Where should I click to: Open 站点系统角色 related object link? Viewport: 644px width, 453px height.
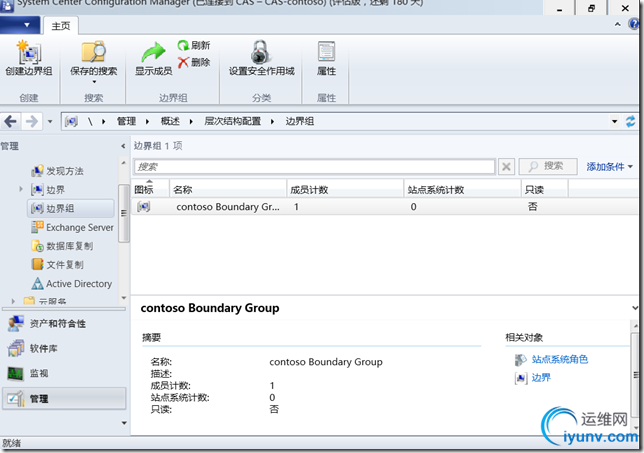pyautogui.click(x=559, y=360)
